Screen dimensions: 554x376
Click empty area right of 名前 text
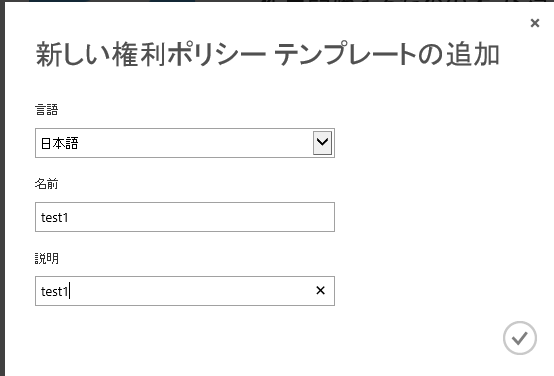click(x=201, y=217)
